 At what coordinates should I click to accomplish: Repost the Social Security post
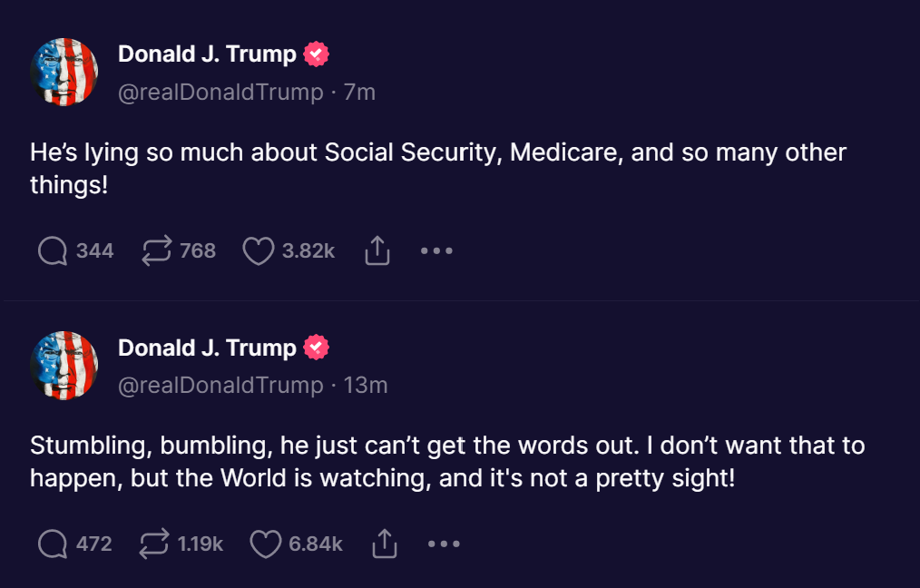tap(158, 251)
